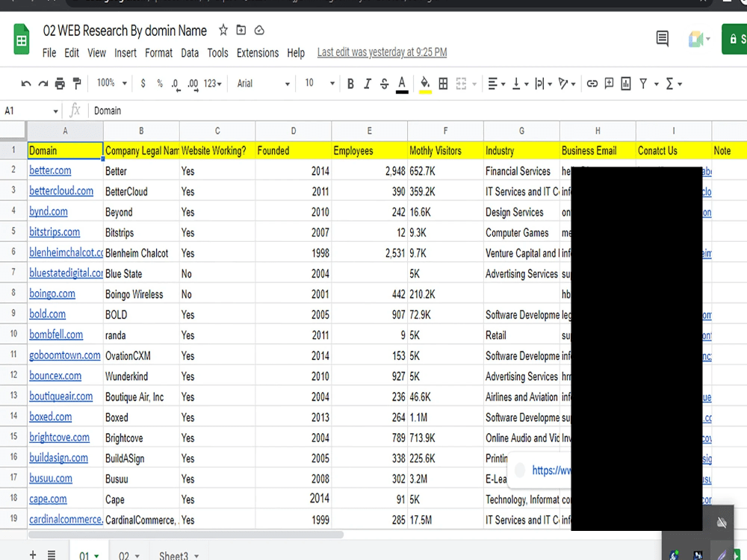
Task: Toggle italic formatting
Action: (368, 84)
